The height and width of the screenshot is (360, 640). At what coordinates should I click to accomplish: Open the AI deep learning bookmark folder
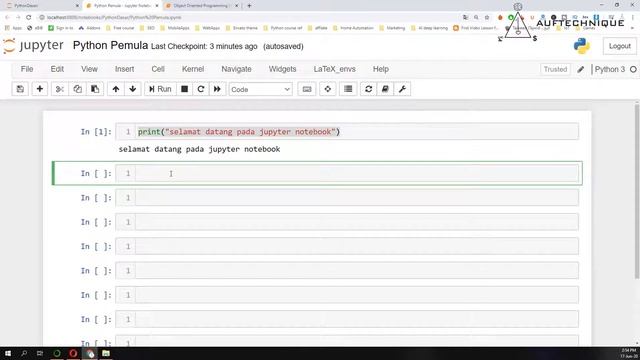[x=429, y=28]
